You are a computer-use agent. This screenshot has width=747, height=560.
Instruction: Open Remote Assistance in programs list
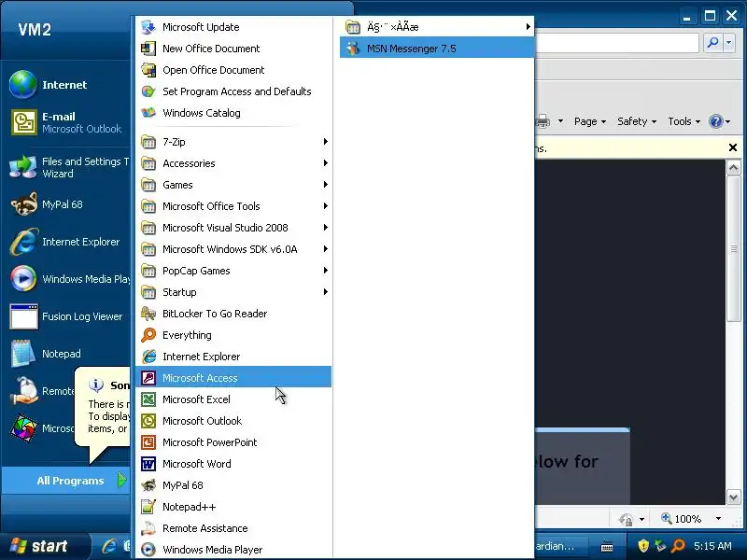233,528
